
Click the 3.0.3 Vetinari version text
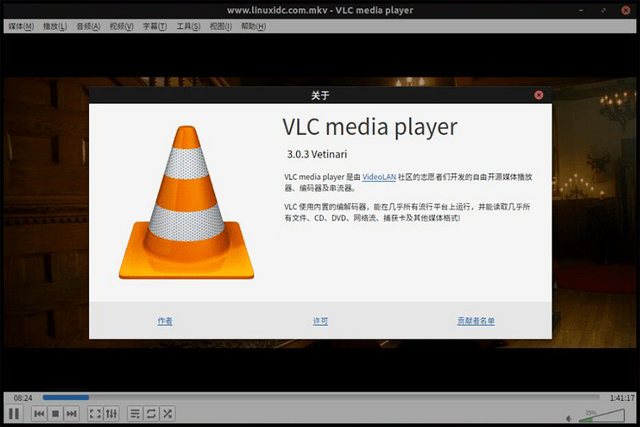(317, 154)
